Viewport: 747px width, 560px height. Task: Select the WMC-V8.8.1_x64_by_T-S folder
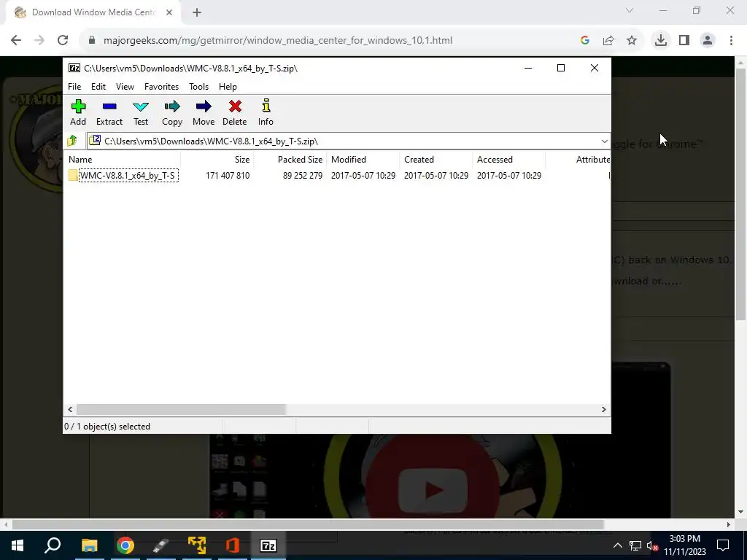pyautogui.click(x=124, y=175)
